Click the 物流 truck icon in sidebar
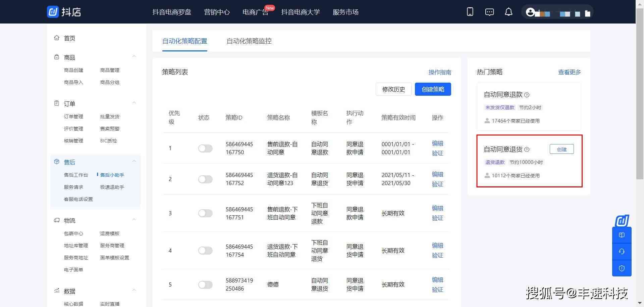Viewport: 644px width, 307px height. coord(57,220)
